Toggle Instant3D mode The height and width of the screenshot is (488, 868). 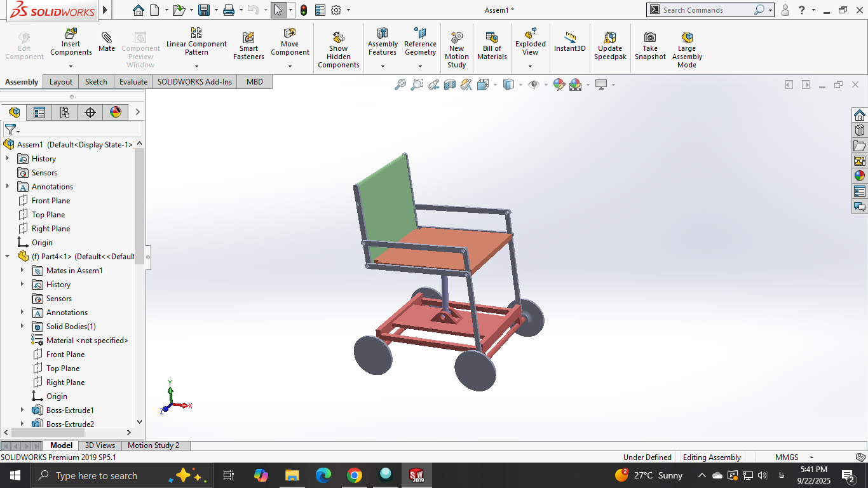570,42
